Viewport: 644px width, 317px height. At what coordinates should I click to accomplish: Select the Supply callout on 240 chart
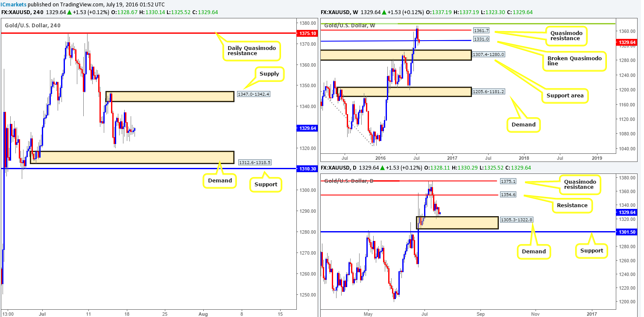pos(269,74)
